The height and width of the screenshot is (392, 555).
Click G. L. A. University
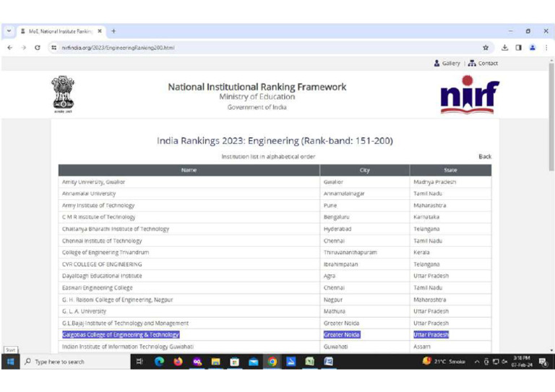point(84,311)
